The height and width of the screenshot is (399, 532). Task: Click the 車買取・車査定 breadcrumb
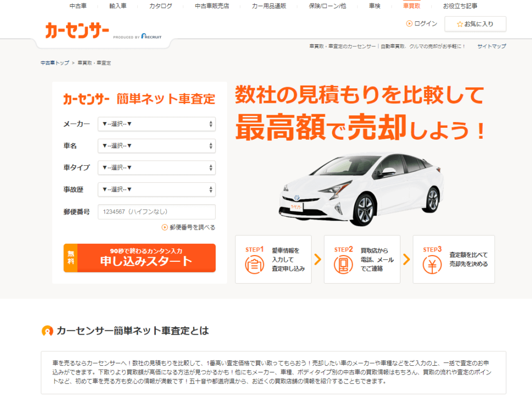tap(95, 63)
